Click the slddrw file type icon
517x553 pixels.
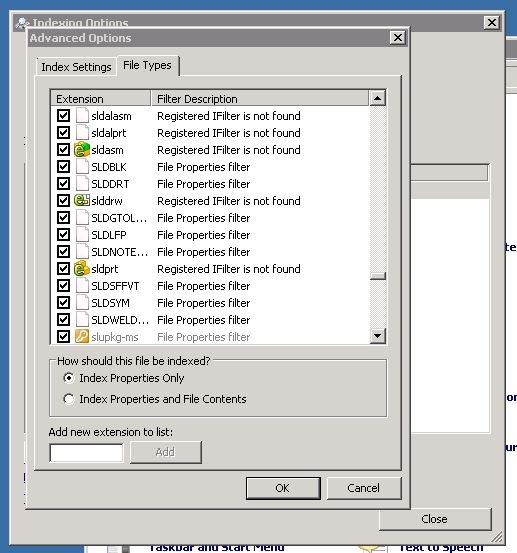pos(82,200)
